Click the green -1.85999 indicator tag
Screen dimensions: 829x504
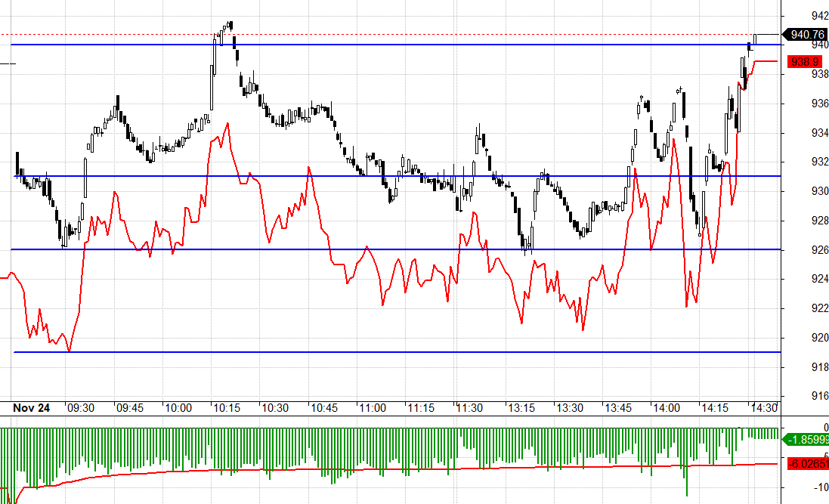pos(807,439)
